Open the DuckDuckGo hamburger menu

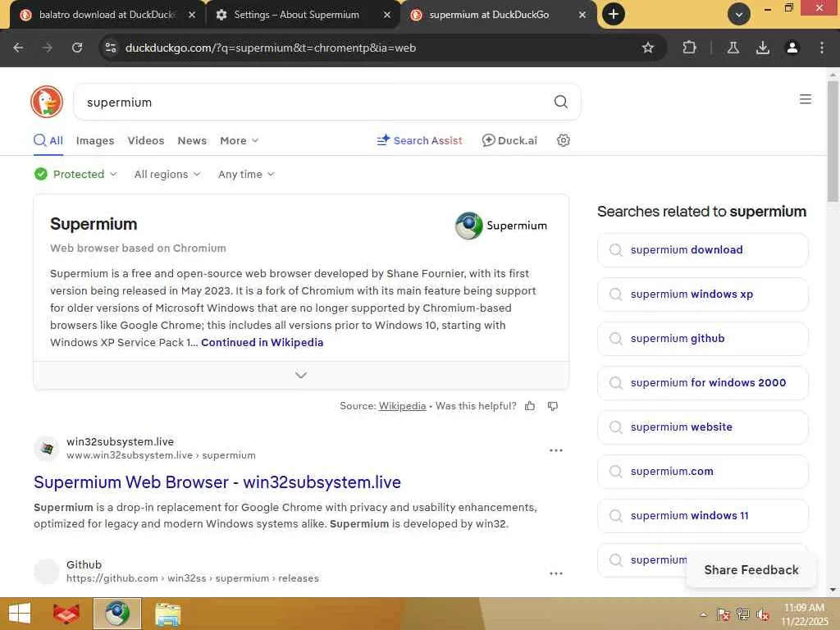point(806,99)
